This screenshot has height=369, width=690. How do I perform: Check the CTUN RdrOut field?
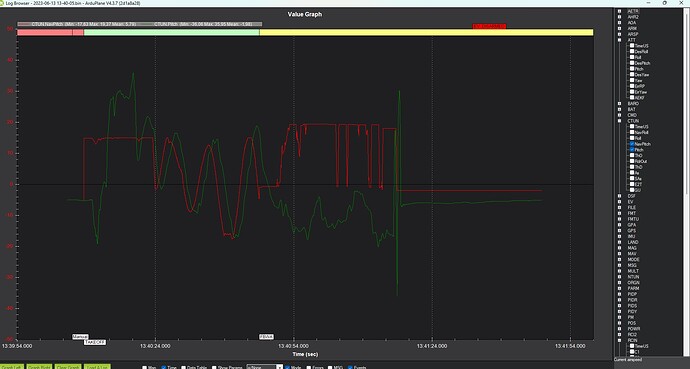[x=632, y=161]
